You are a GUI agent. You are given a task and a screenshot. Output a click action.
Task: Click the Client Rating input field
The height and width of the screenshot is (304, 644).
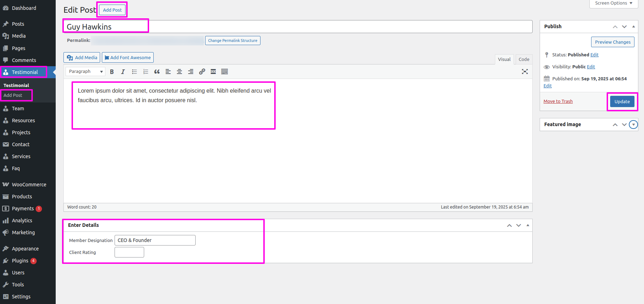tap(129, 252)
